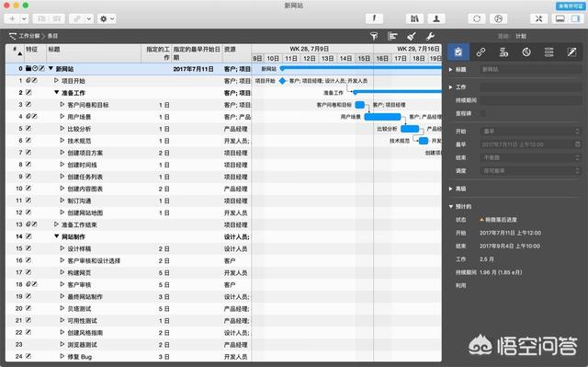Image resolution: width=588 pixels, height=367 pixels.
Task: Select the circular clock inspector tab
Action: [526, 52]
